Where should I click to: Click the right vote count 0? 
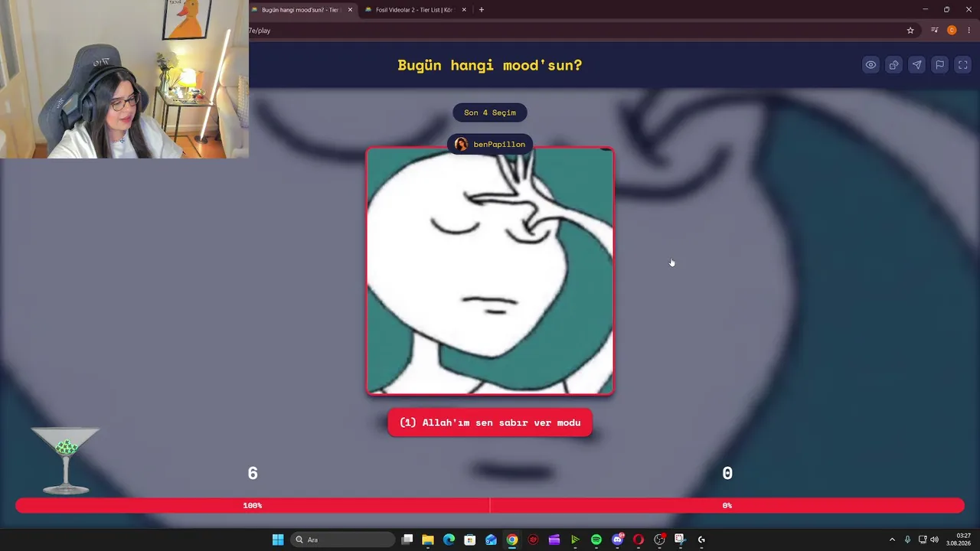pos(727,474)
